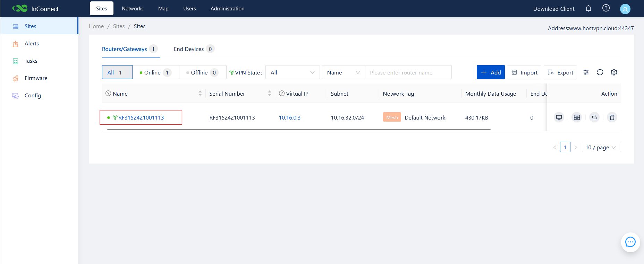The height and width of the screenshot is (264, 644).
Task: Click the blue Add button
Action: [x=491, y=72]
